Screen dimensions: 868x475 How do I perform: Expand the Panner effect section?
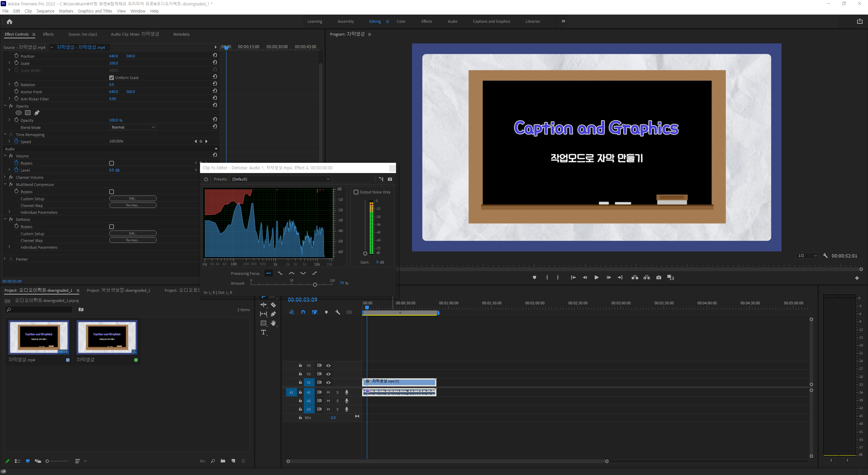(x=5, y=259)
